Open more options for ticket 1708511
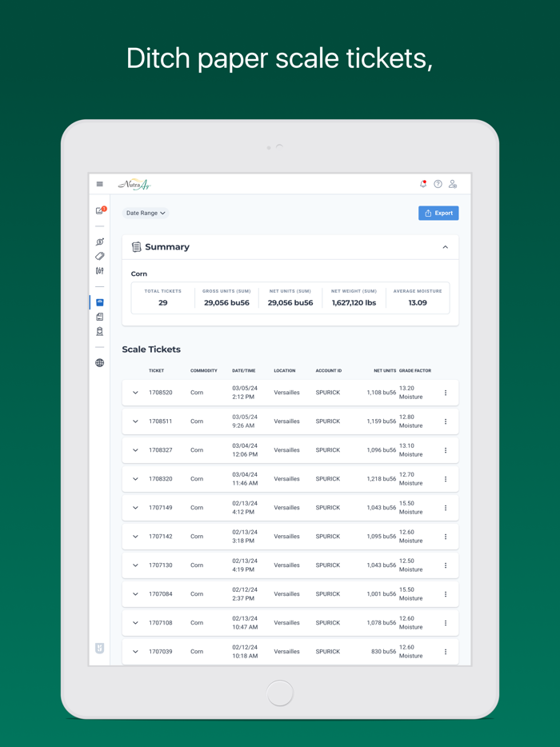 coord(446,421)
